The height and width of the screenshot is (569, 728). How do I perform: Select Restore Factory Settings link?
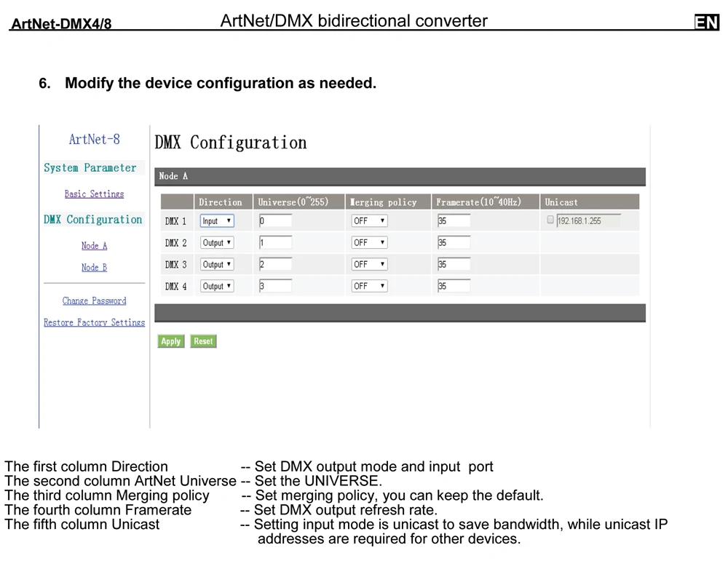pos(94,322)
